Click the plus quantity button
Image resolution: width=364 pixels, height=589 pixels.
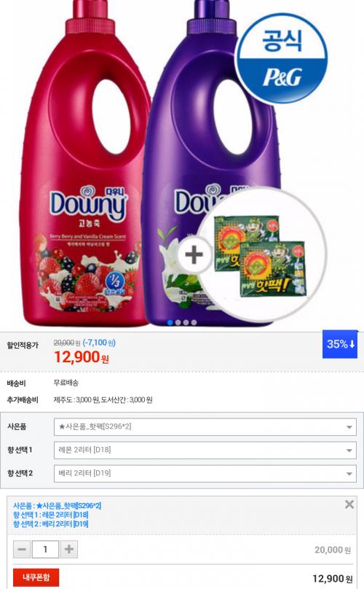69,549
